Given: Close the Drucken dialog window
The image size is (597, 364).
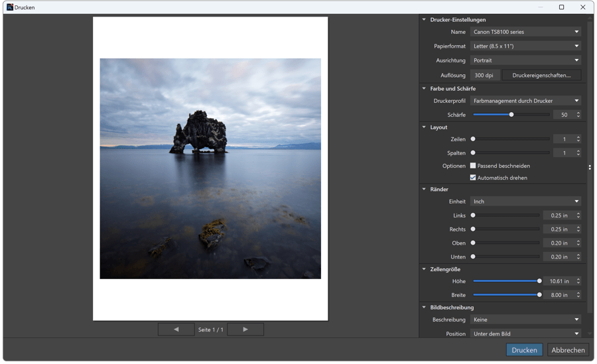Looking at the screenshot, I should (x=582, y=7).
